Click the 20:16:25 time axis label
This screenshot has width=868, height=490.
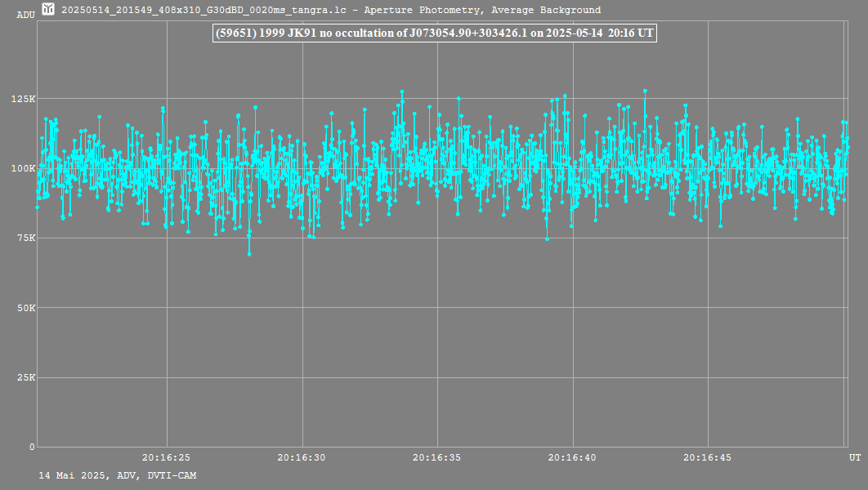point(166,458)
